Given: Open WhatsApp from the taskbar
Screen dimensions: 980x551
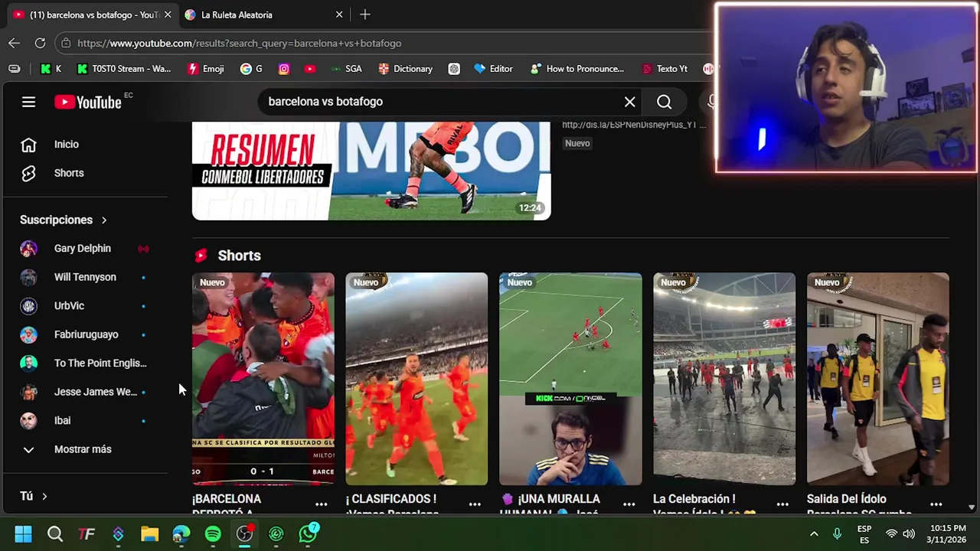Looking at the screenshot, I should coord(308,534).
